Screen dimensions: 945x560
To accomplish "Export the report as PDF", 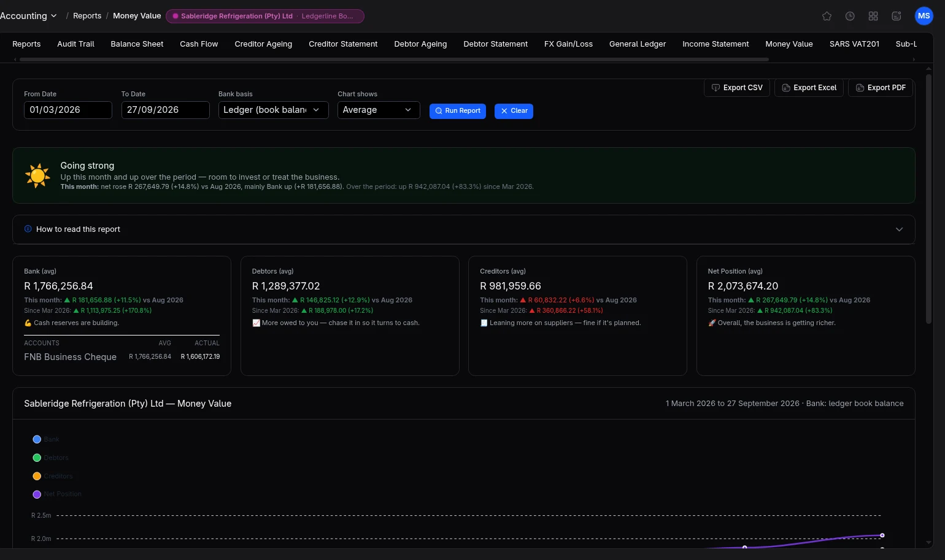I will (881, 88).
